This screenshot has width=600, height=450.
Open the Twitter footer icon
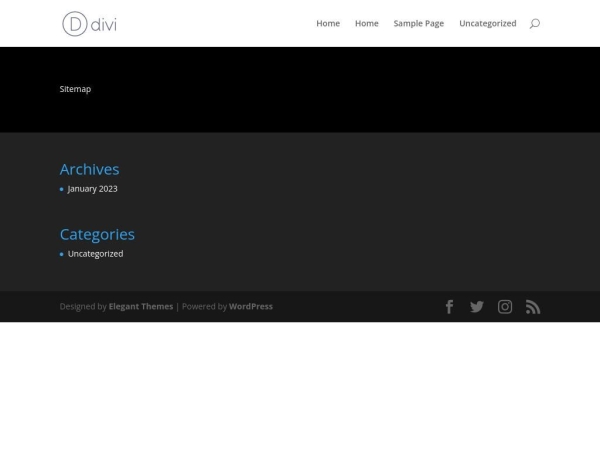[477, 307]
